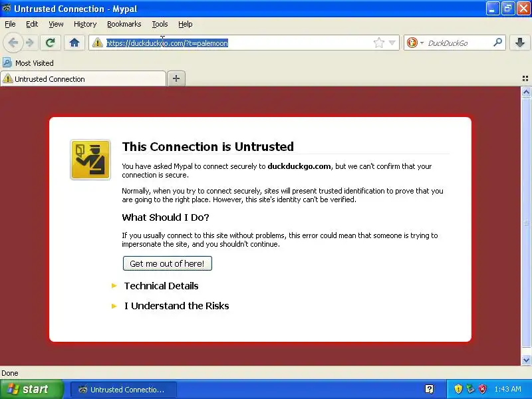Restore down the Mypal window
Screen dimensions: 532x399
click(x=507, y=9)
